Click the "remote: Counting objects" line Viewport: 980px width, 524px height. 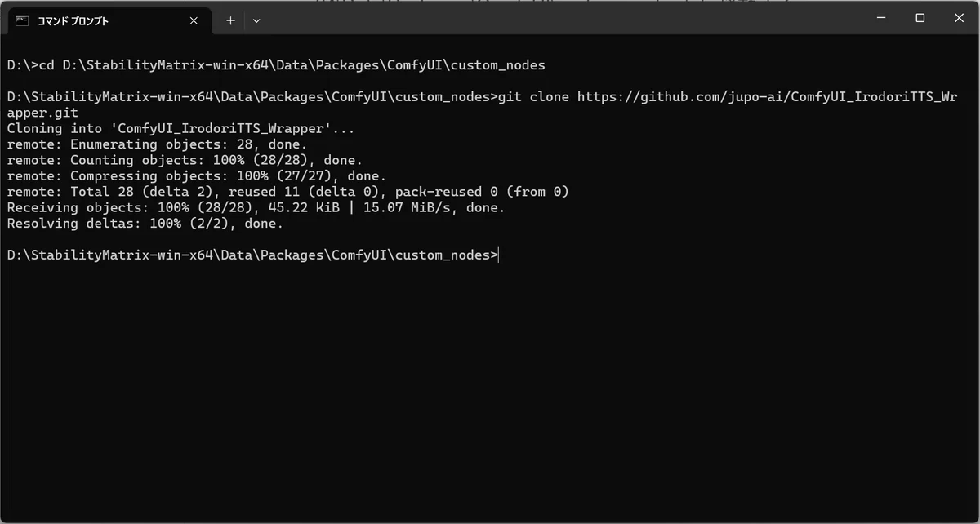185,160
